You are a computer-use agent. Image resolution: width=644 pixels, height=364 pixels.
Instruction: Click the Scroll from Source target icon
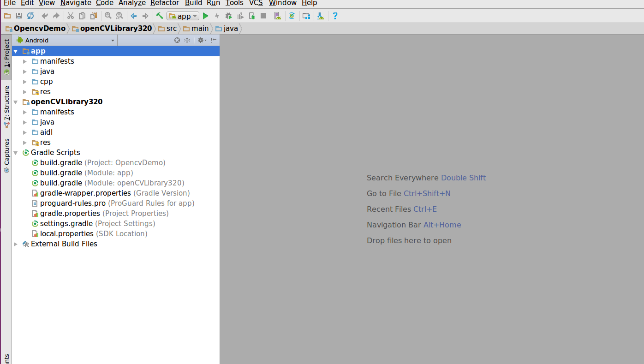click(x=177, y=40)
